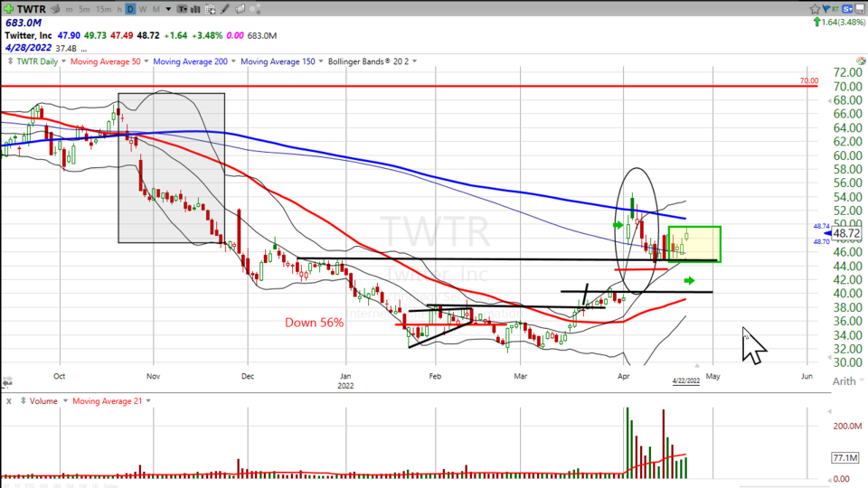
Task: Open the blue 'S' dropdown button
Action: click(847, 9)
